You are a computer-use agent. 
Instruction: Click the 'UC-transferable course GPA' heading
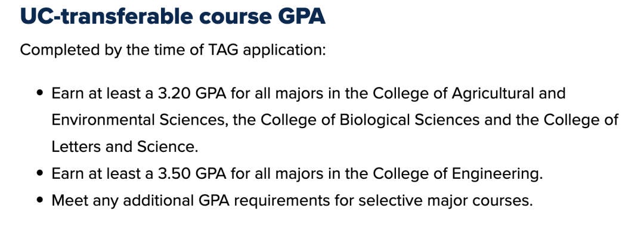click(x=172, y=17)
